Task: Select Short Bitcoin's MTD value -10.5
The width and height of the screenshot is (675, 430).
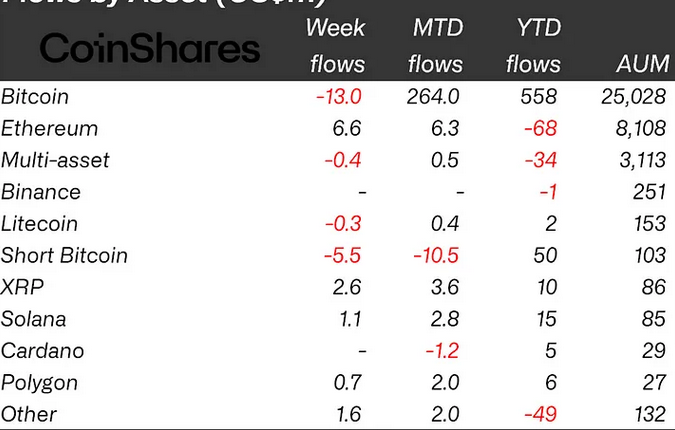Action: coord(437,255)
